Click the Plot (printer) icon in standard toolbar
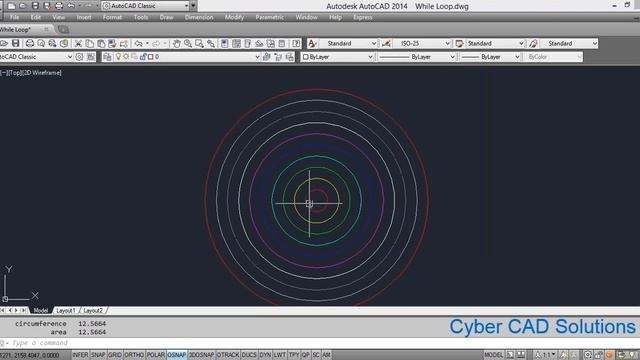Screen dimensions: 640x360 [x=30, y=43]
